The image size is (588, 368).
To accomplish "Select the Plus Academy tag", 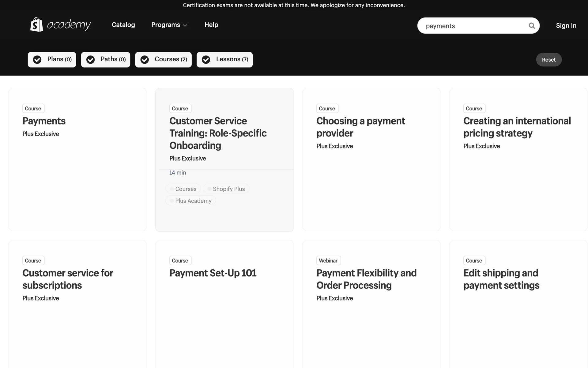I will point(190,201).
